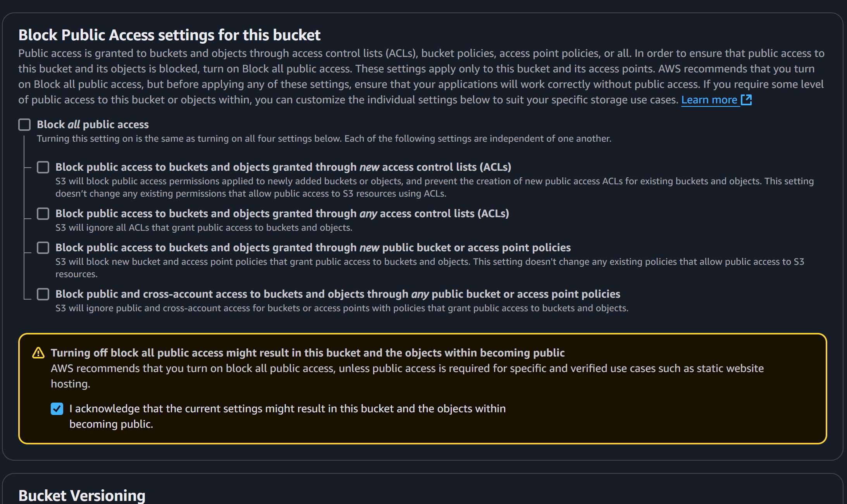Click the AWS recommends text in the warning box

407,369
